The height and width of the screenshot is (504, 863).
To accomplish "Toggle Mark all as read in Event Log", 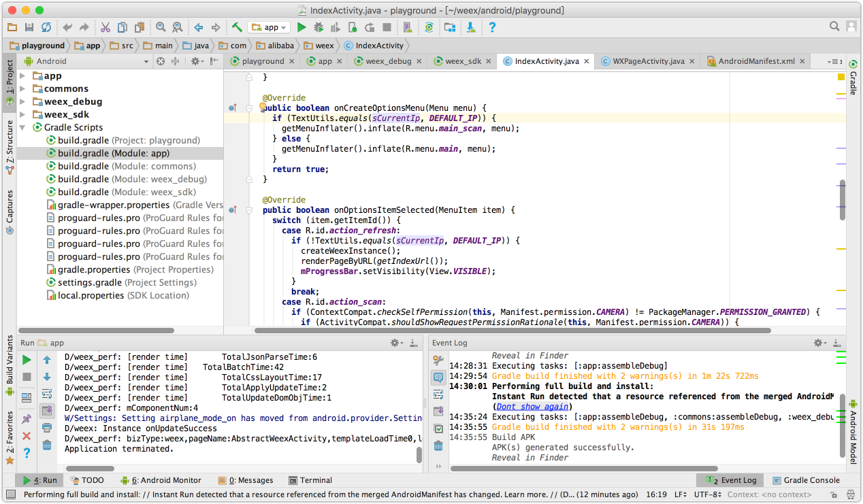I will click(438, 429).
